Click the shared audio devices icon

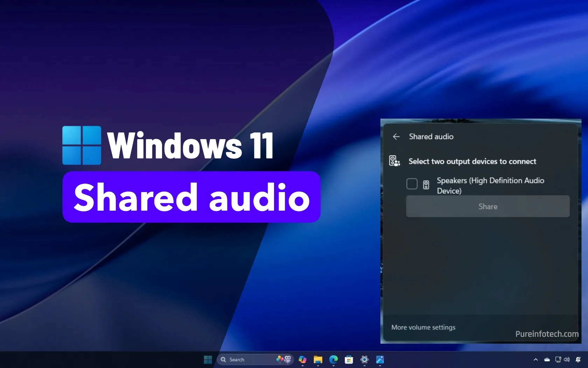pos(394,161)
